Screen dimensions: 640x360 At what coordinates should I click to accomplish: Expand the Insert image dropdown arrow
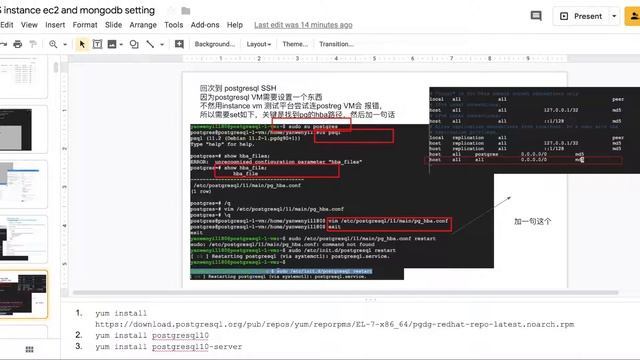click(121, 44)
